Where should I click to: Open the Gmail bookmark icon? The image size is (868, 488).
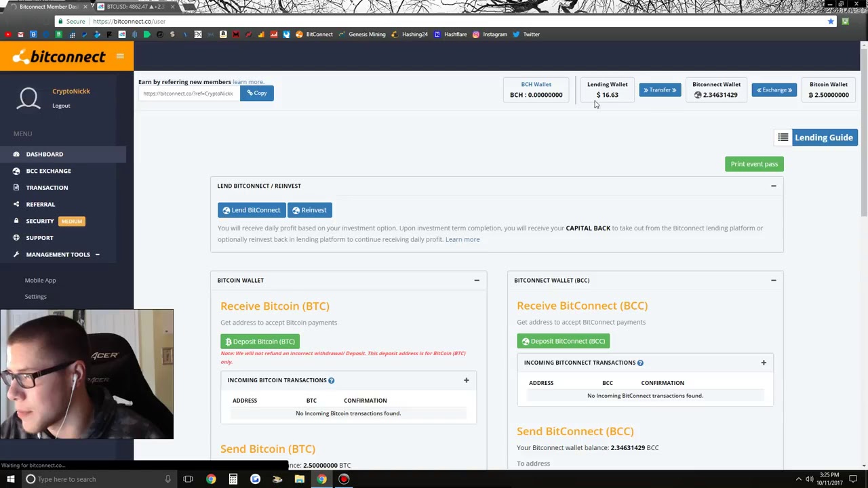(20, 34)
